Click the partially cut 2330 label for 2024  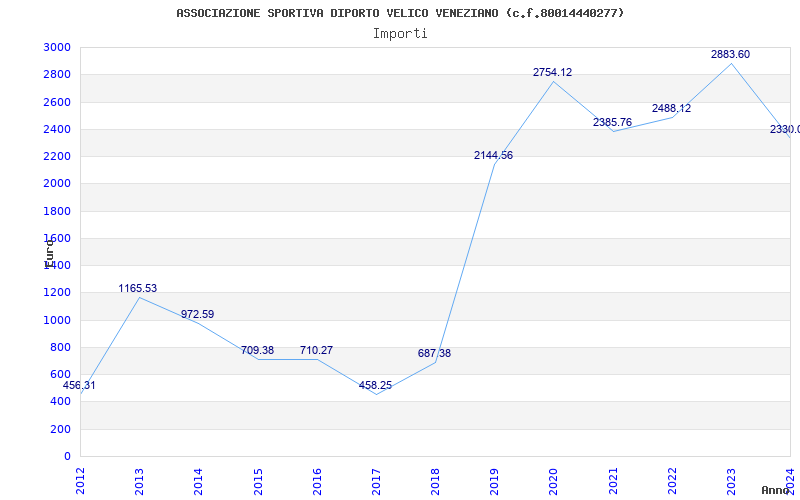(785, 130)
